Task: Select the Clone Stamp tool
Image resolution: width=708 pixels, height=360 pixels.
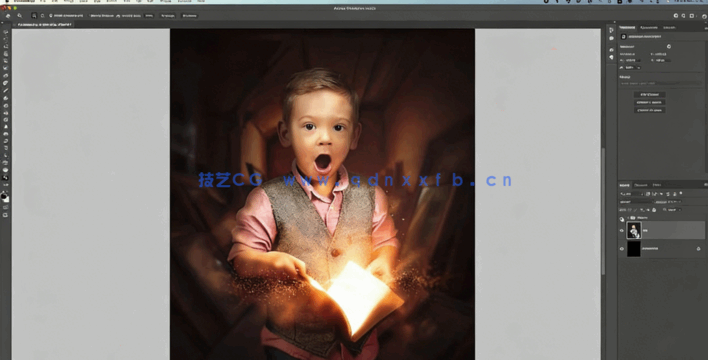Action: 5,98
